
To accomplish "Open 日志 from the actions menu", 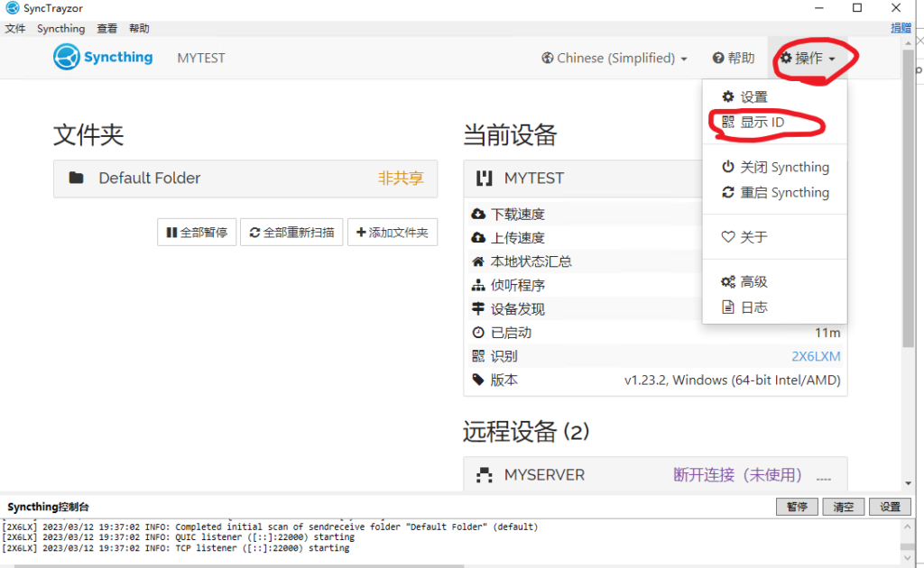I will pyautogui.click(x=774, y=307).
